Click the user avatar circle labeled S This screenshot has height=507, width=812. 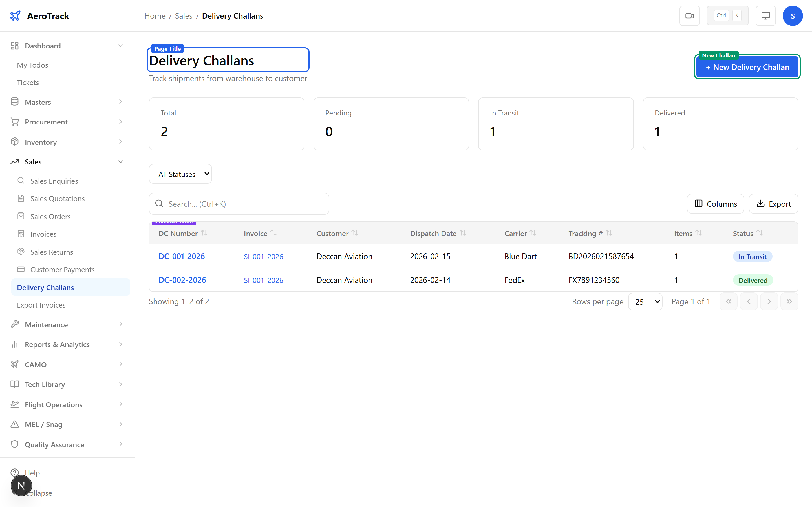coord(793,15)
